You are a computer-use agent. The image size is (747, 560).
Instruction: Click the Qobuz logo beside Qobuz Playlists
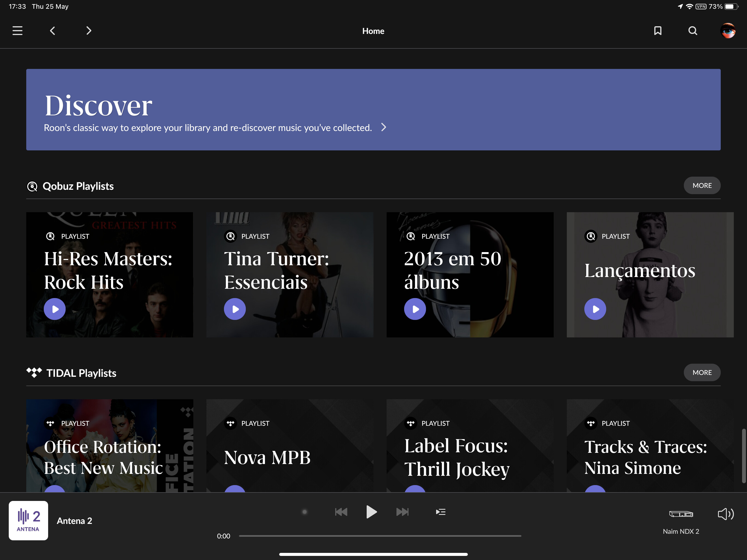click(32, 186)
